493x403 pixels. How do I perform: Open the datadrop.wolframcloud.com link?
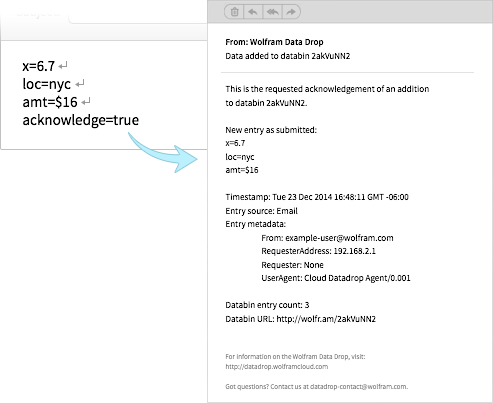[x=277, y=367]
